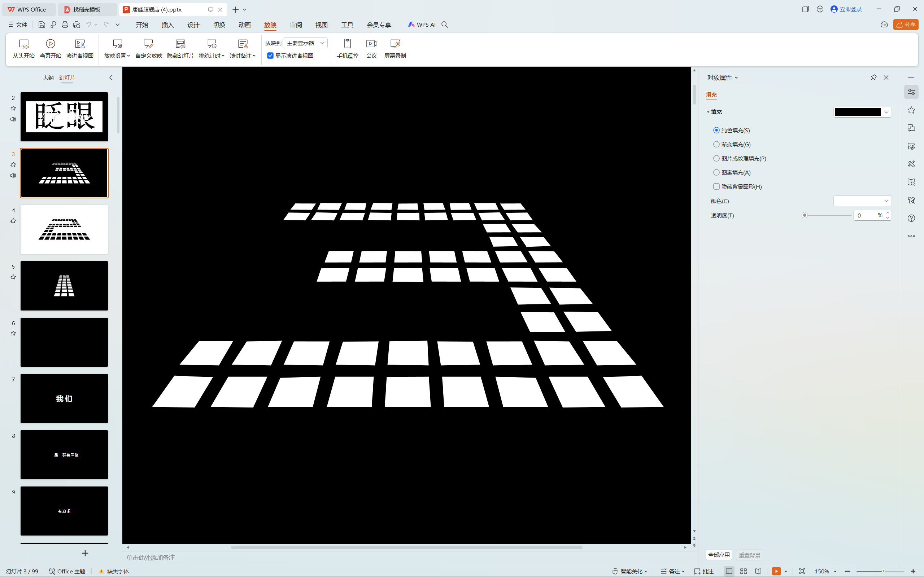The height and width of the screenshot is (577, 924).
Task: Expand the black fill color dropdown
Action: pyautogui.click(x=886, y=112)
